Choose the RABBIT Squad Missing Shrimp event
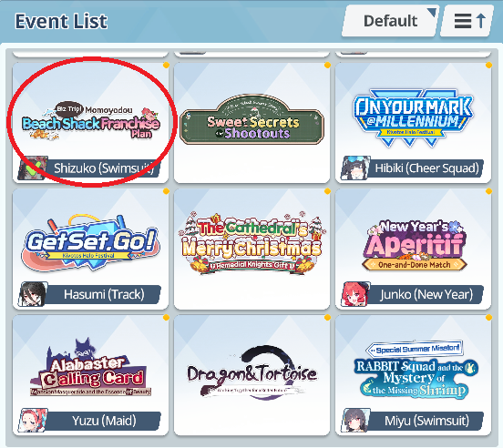The height and width of the screenshot is (448, 503). tap(413, 375)
